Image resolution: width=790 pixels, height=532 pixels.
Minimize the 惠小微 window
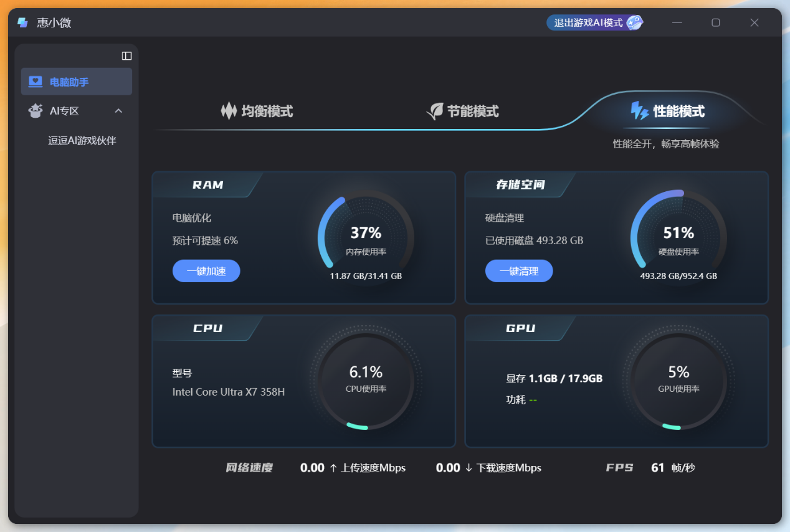pos(677,22)
